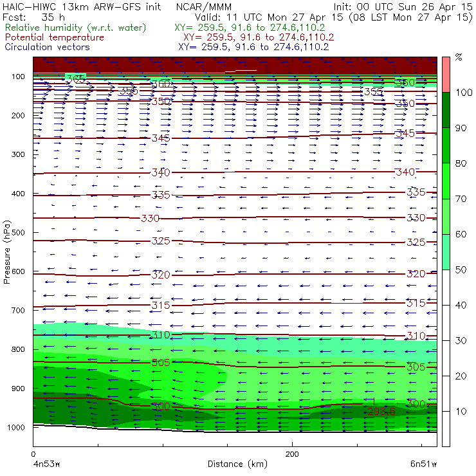Select the colorbar segment between 70 and 80
This screenshot has height=476, width=476.
[x=446, y=181]
